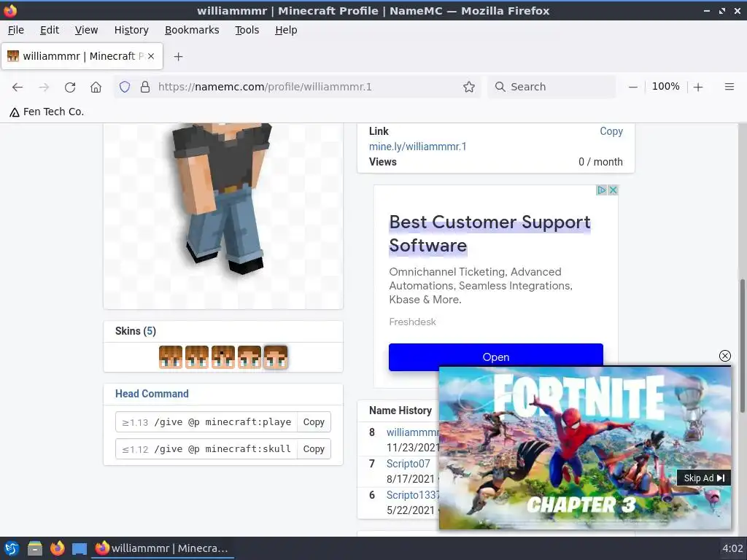
Task: Click the forward navigation arrow
Action: pos(44,87)
